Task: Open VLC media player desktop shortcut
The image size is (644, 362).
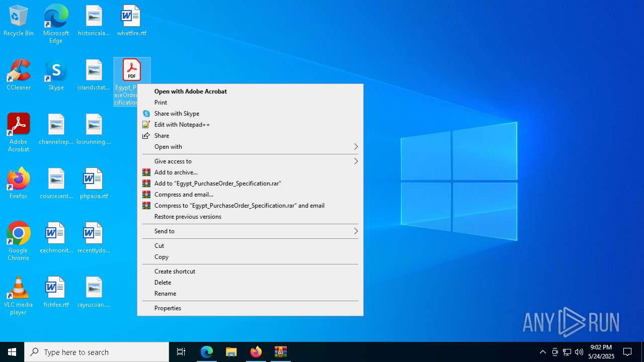Action: (x=19, y=296)
